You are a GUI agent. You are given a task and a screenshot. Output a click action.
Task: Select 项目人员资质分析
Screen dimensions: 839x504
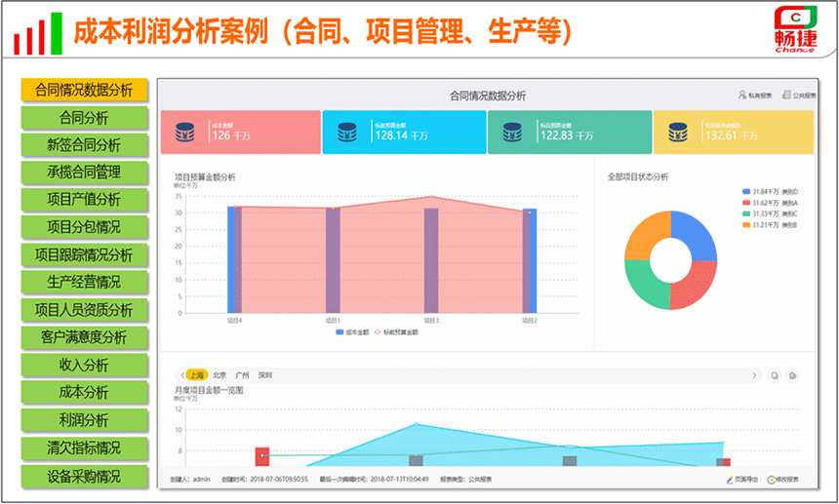point(84,309)
